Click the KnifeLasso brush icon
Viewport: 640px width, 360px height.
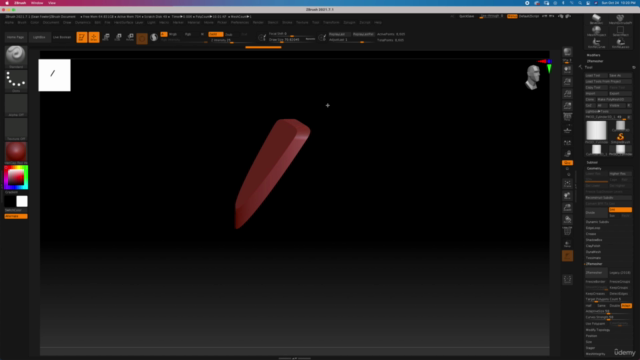620,43
